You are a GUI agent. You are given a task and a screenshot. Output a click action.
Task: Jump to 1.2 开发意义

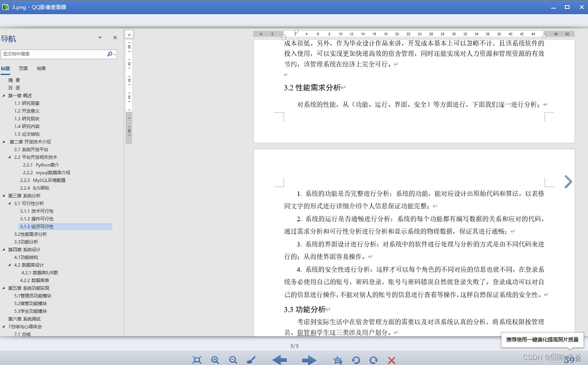27,111
